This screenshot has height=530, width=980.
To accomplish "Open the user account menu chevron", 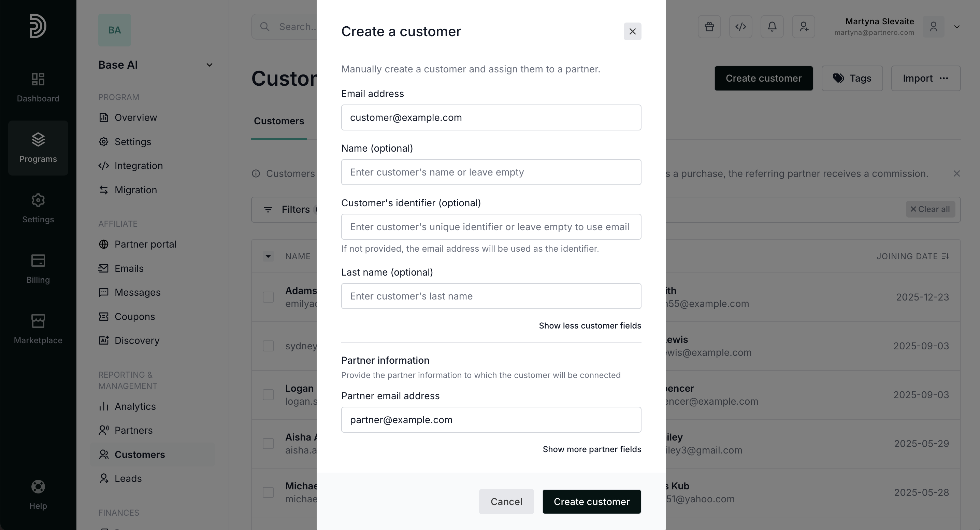I will tap(956, 27).
